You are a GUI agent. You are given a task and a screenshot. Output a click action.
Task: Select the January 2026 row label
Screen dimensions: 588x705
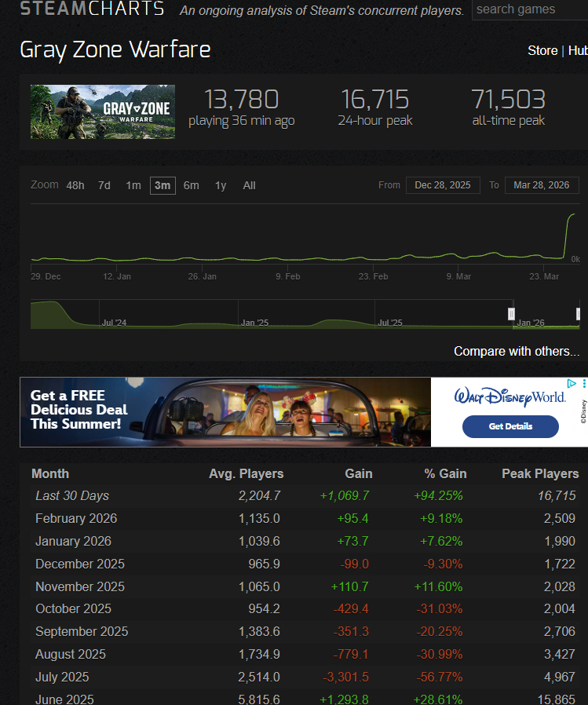[73, 542]
